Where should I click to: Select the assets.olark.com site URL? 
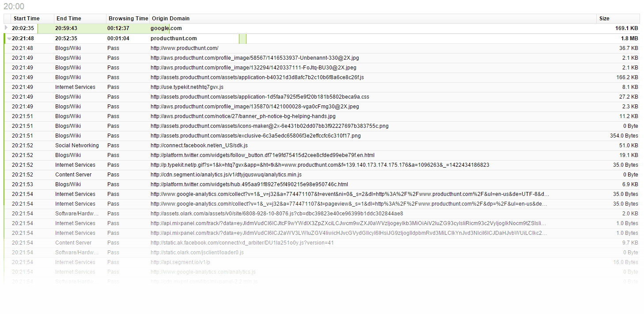tap(277, 214)
